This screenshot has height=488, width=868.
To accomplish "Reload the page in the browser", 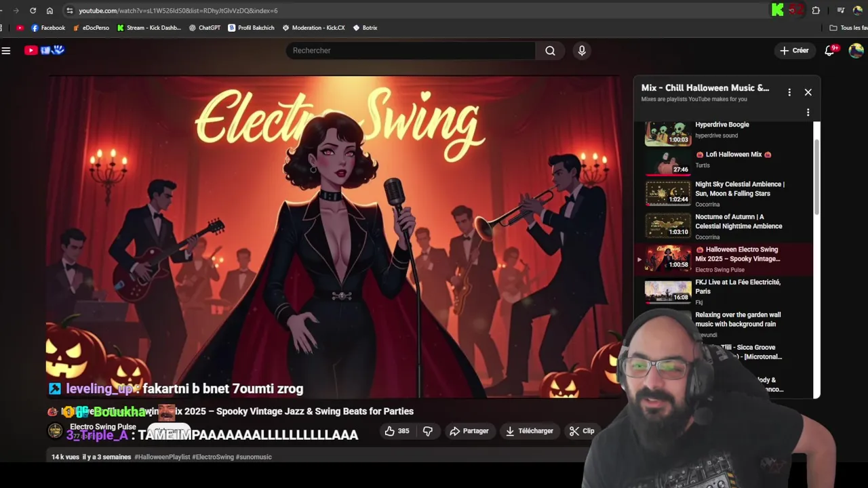I will tap(33, 11).
